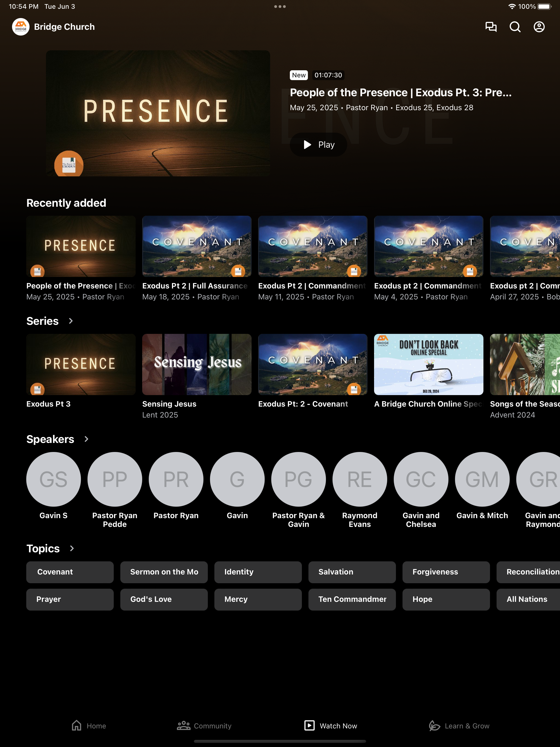The width and height of the screenshot is (560, 747).
Task: Play the People of the Presence sermon
Action: pyautogui.click(x=318, y=145)
